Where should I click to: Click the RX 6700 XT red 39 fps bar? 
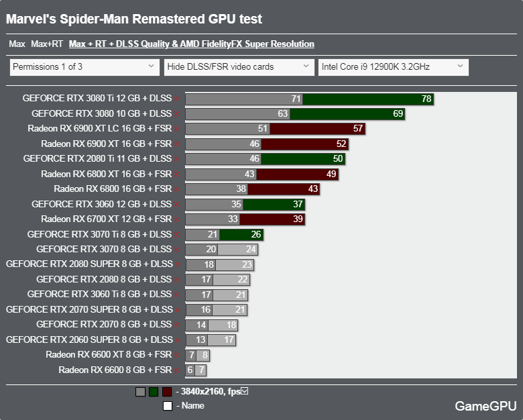(272, 219)
